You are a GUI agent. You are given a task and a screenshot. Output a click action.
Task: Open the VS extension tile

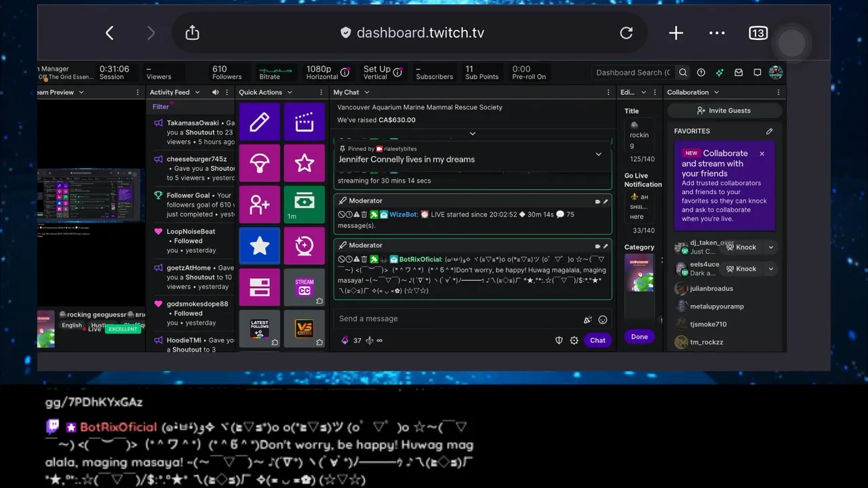pos(304,329)
